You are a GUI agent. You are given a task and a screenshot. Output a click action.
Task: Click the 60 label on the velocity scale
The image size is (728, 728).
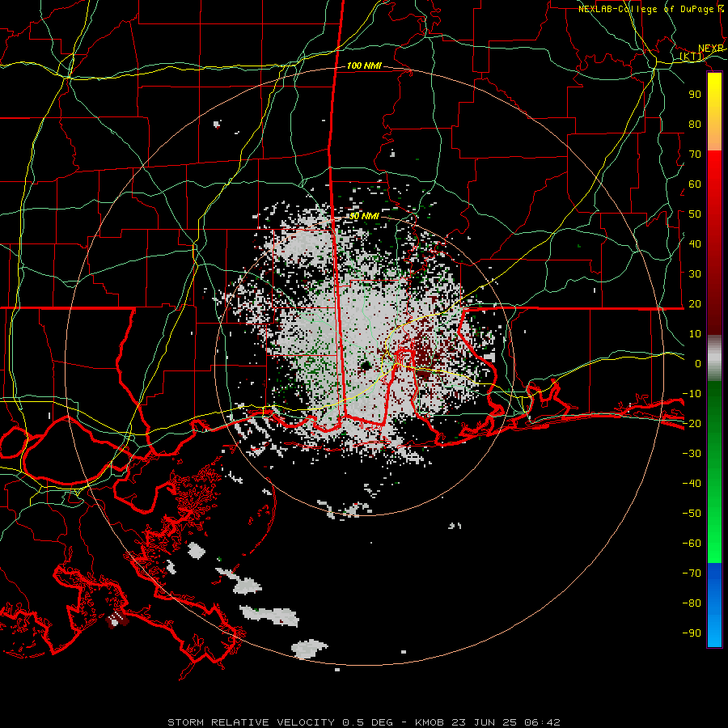[695, 184]
